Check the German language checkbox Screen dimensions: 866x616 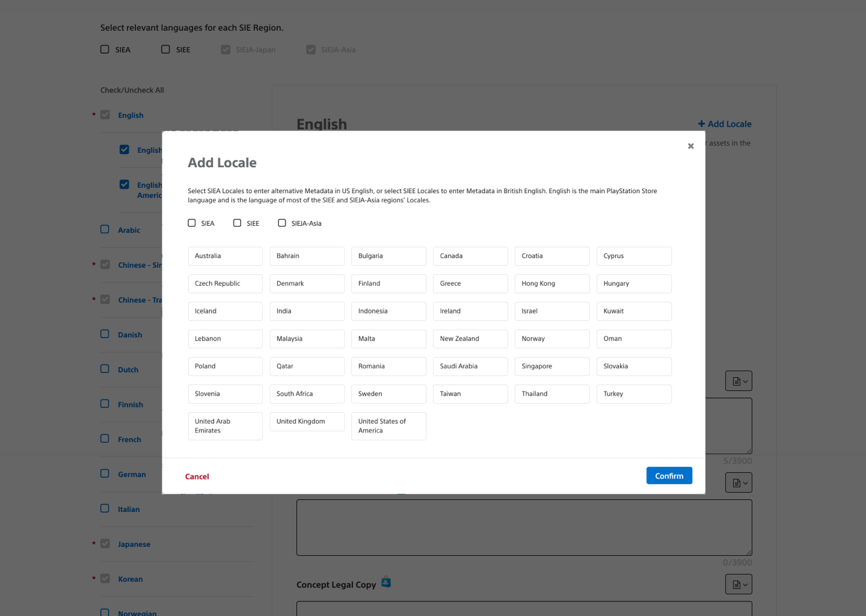[x=105, y=473]
